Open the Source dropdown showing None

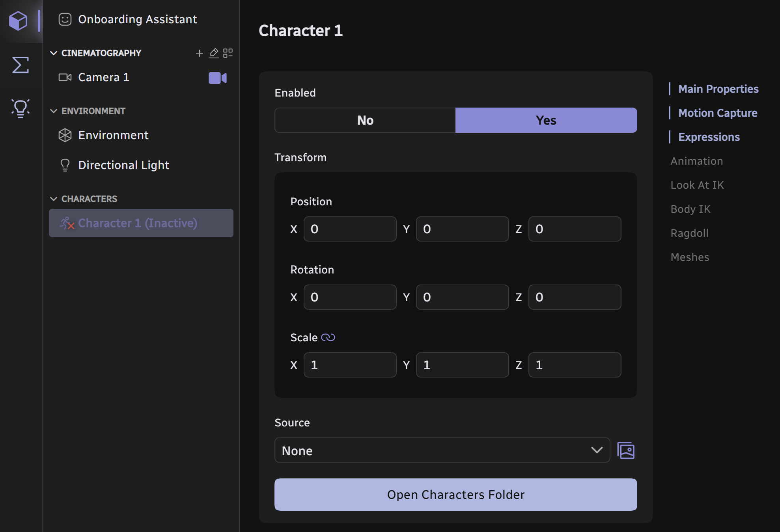[442, 450]
